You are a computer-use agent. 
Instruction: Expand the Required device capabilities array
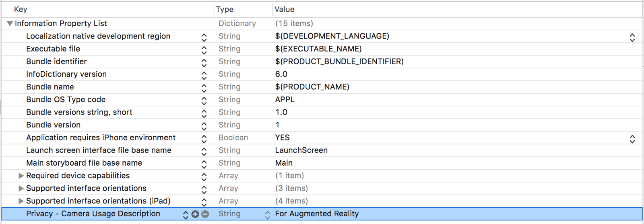coord(21,176)
